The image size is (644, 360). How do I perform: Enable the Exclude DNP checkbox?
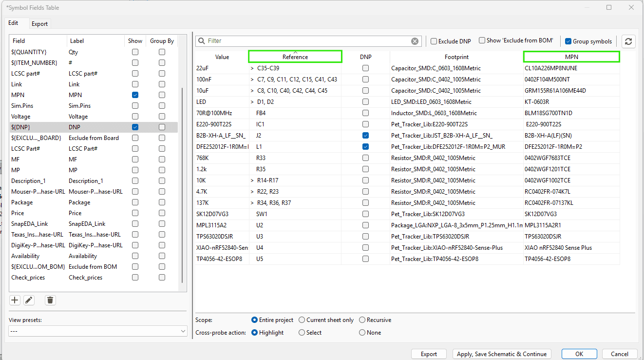(433, 41)
